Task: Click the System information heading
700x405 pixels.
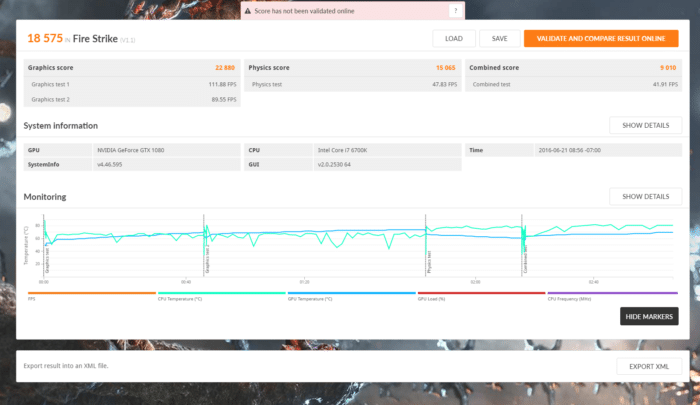Action: click(x=61, y=125)
